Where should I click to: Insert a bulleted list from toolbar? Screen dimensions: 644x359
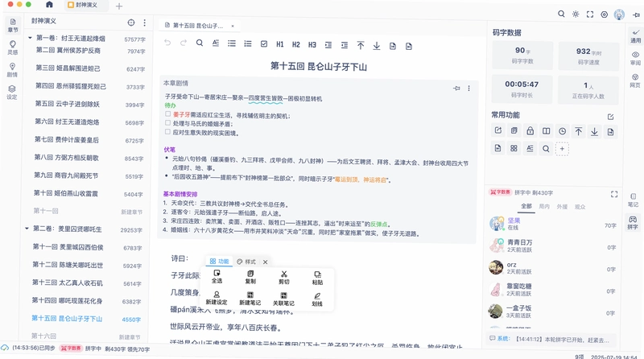[232, 43]
